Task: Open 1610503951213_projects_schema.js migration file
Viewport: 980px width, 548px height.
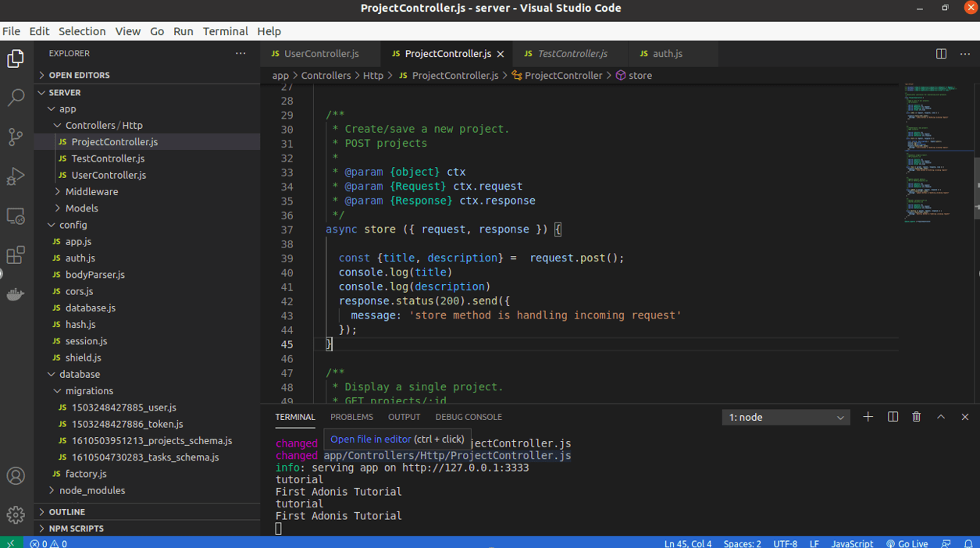Action: click(x=147, y=440)
